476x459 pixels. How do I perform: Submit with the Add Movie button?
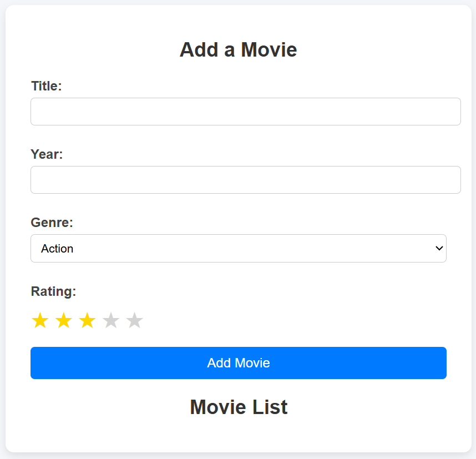pyautogui.click(x=239, y=363)
